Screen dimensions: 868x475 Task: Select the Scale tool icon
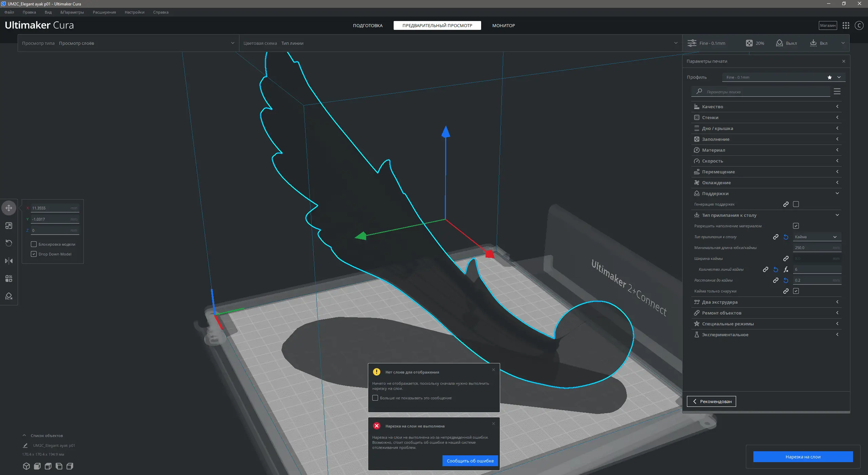click(x=9, y=226)
